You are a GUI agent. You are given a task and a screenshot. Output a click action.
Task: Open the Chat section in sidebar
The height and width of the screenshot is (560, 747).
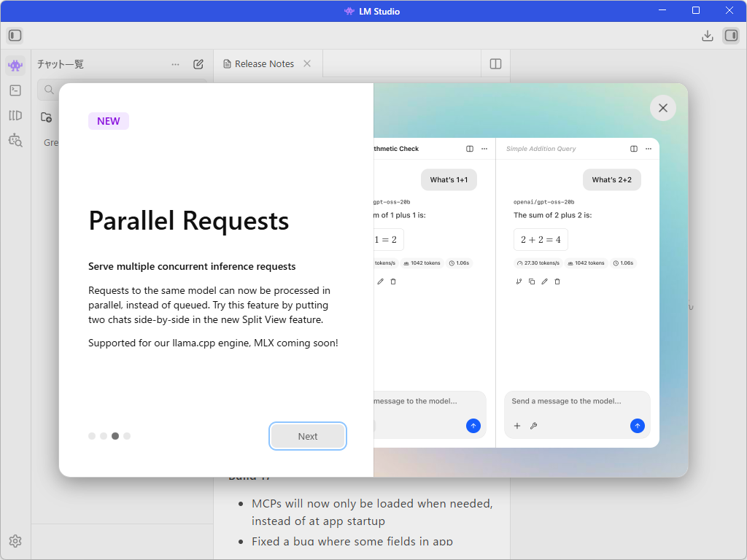click(x=15, y=65)
